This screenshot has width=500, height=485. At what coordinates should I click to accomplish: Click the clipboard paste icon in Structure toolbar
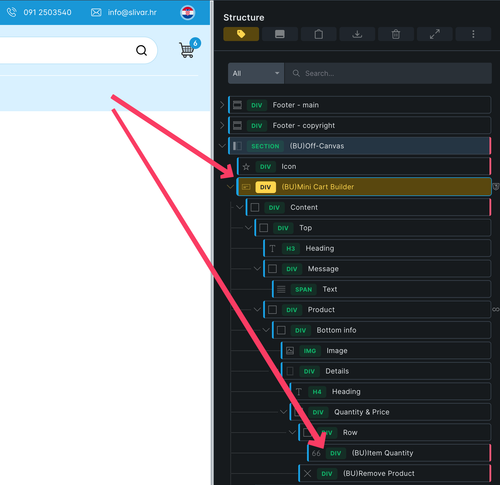[x=318, y=34]
